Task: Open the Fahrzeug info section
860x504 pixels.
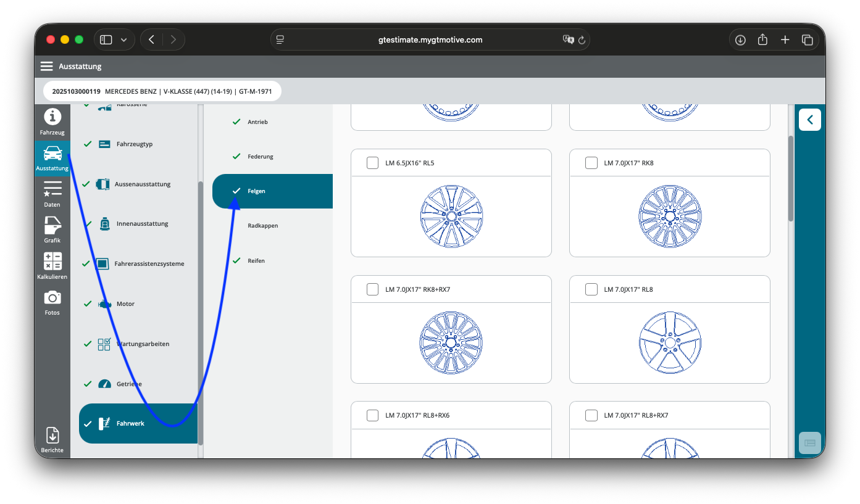Action: [52, 122]
